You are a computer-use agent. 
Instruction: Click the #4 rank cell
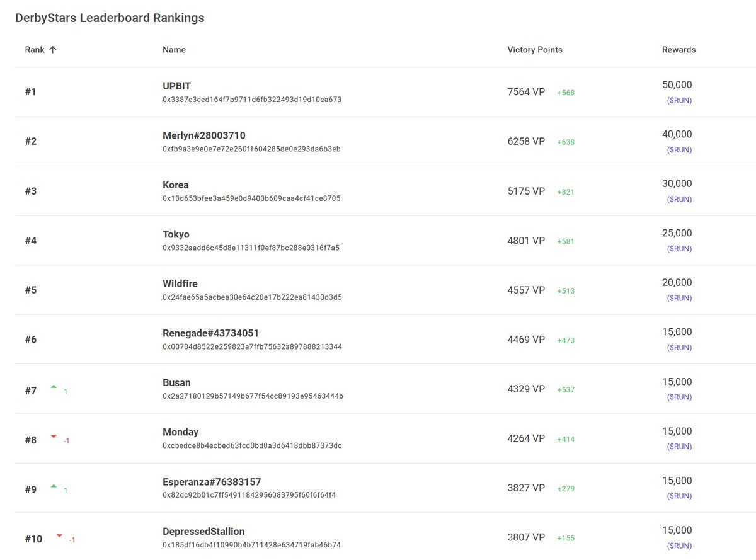31,241
